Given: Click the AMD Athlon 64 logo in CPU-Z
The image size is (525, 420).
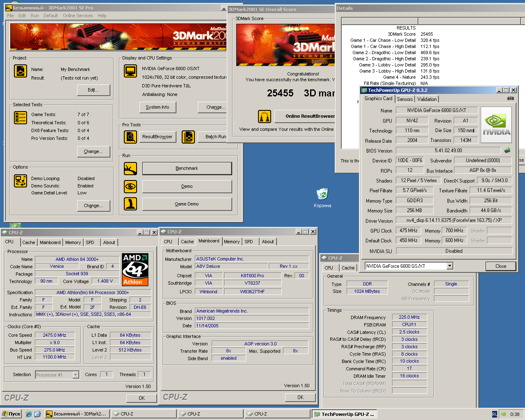Looking at the screenshot, I should coord(135,269).
